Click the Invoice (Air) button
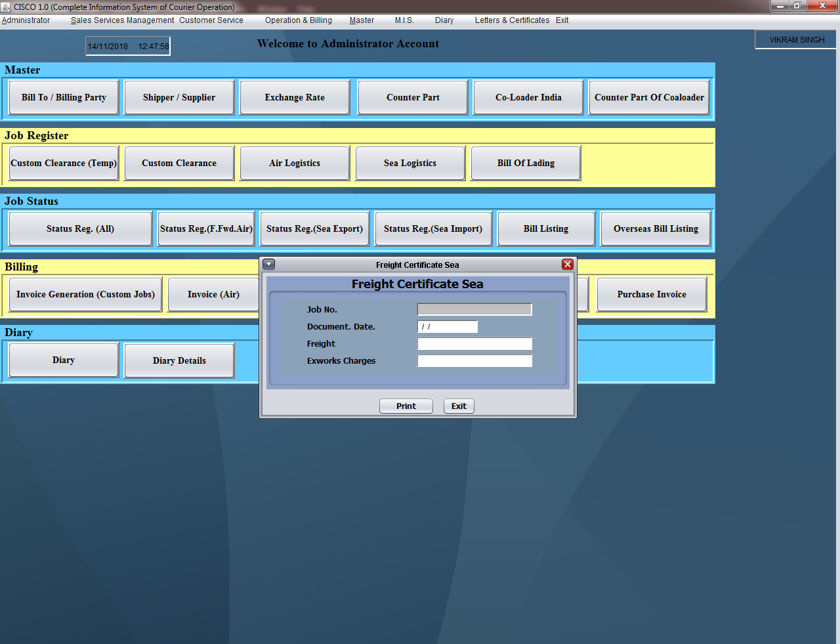Image resolution: width=840 pixels, height=644 pixels. coord(213,294)
